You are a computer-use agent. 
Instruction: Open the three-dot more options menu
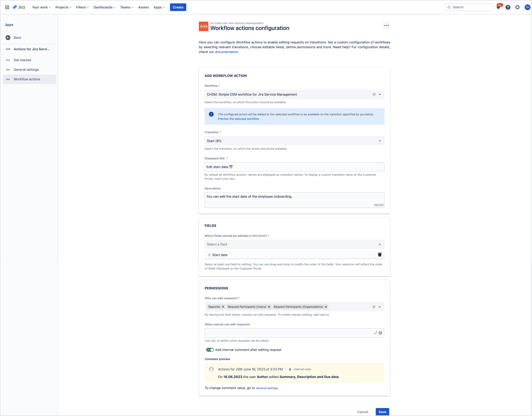[387, 25]
